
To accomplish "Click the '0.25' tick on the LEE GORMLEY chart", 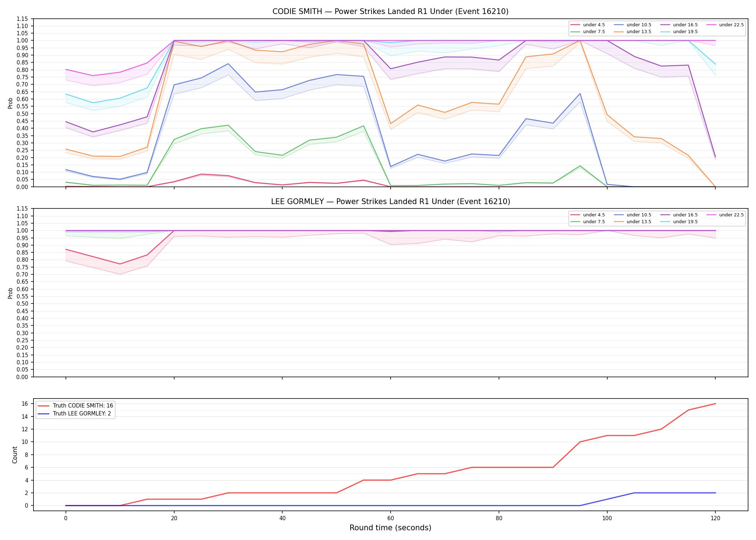I will pos(23,340).
